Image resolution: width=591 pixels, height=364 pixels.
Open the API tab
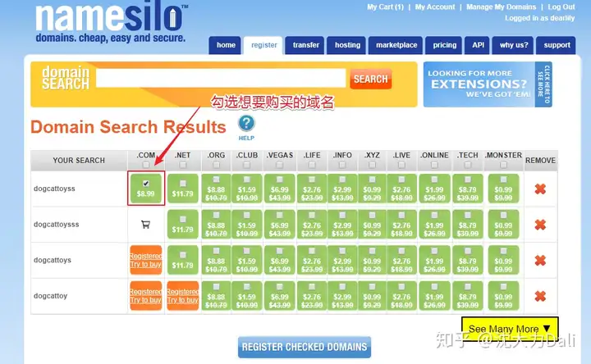click(478, 45)
